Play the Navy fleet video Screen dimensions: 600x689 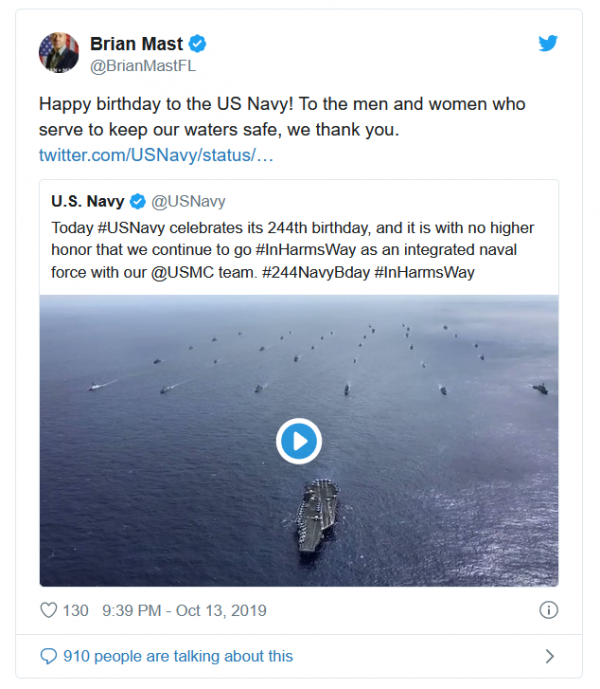[298, 440]
